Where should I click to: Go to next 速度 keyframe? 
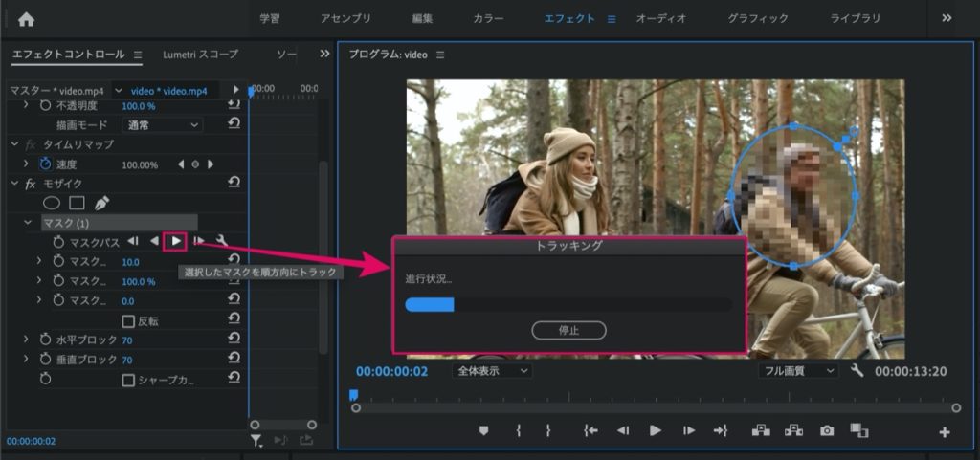(x=211, y=164)
